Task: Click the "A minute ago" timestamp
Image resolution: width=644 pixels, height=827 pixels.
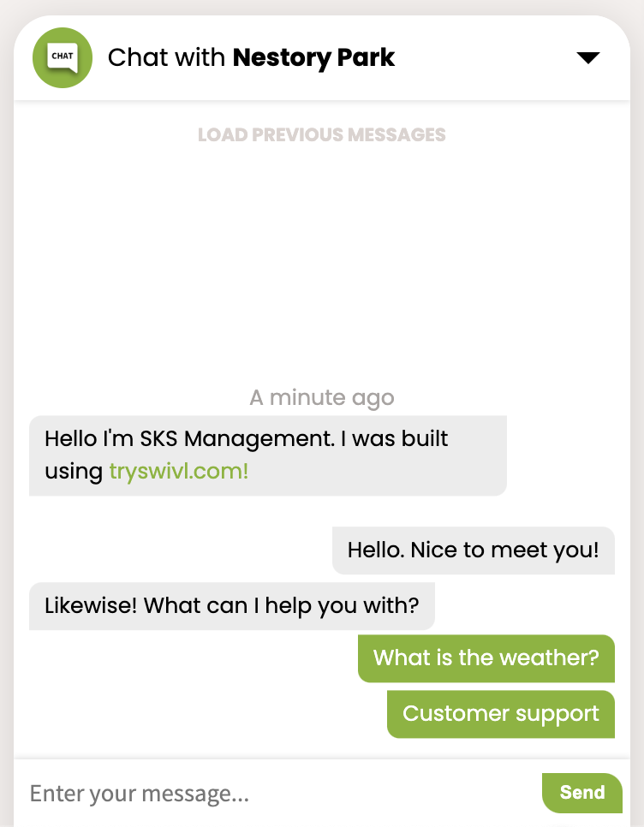Action: click(322, 398)
